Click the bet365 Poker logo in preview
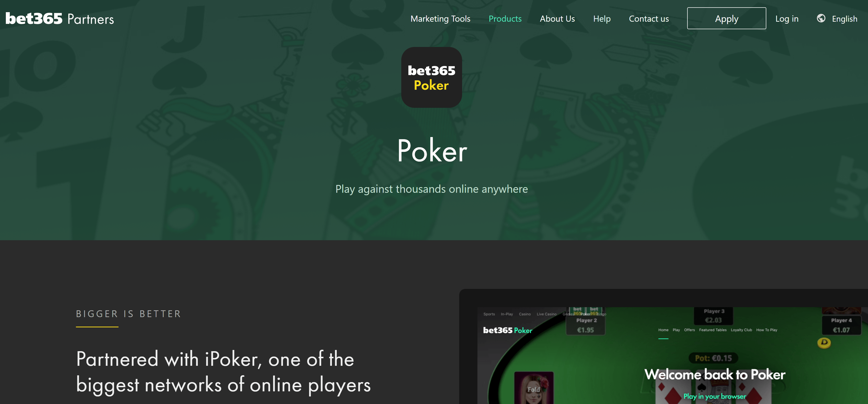Viewport: 868px width, 404px height. [507, 330]
